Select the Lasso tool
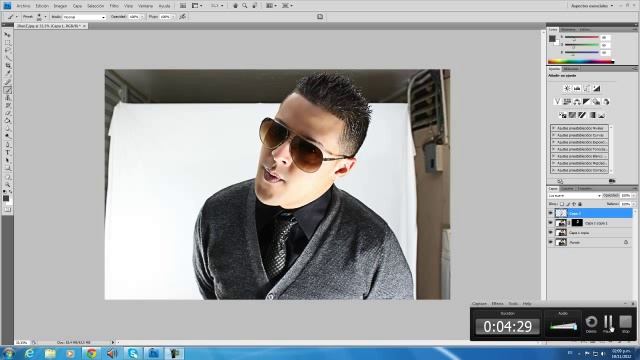The width and height of the screenshot is (640, 360). 7,50
